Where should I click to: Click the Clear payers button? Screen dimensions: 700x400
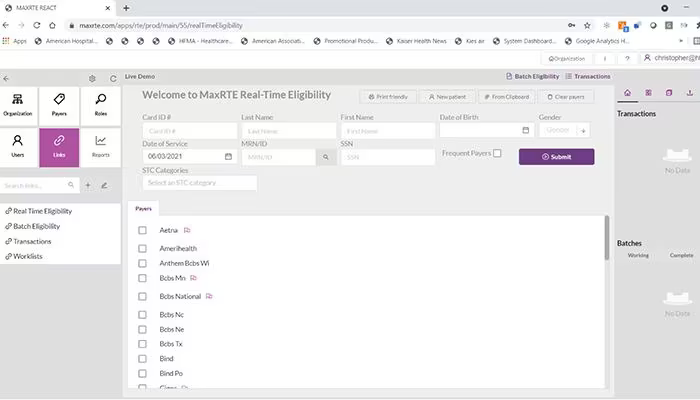point(566,97)
